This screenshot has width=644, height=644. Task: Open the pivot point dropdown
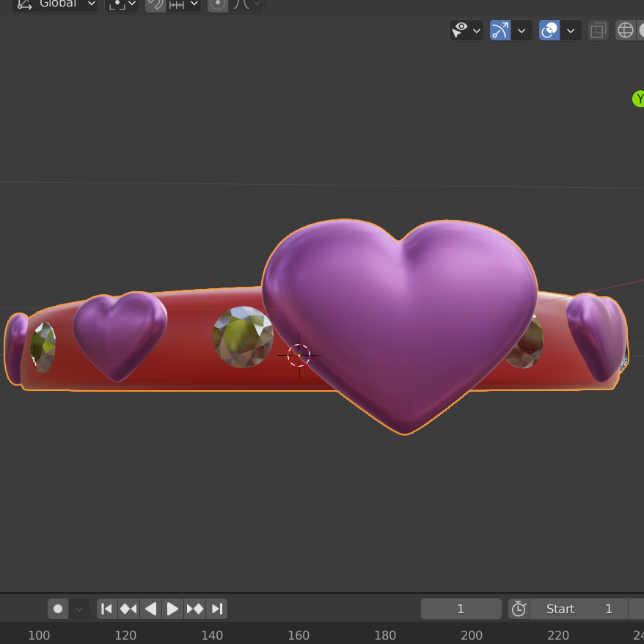(x=122, y=5)
